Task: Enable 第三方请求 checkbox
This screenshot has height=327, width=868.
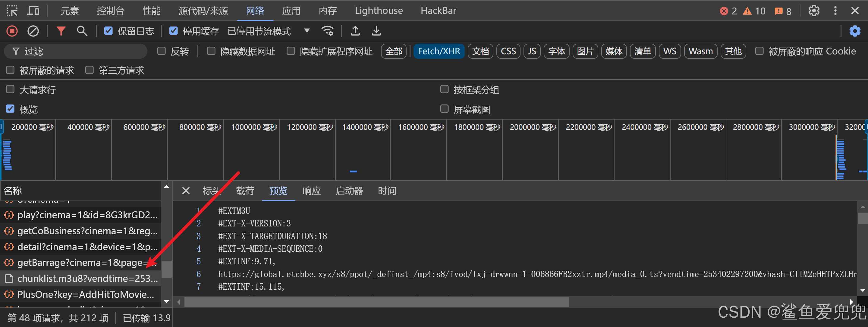Action: pos(89,70)
